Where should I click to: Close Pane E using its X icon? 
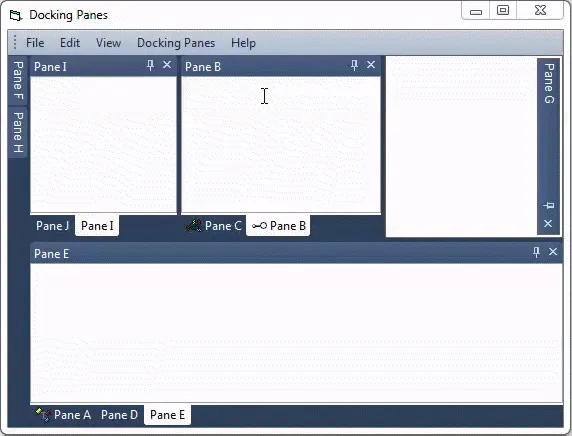point(553,251)
